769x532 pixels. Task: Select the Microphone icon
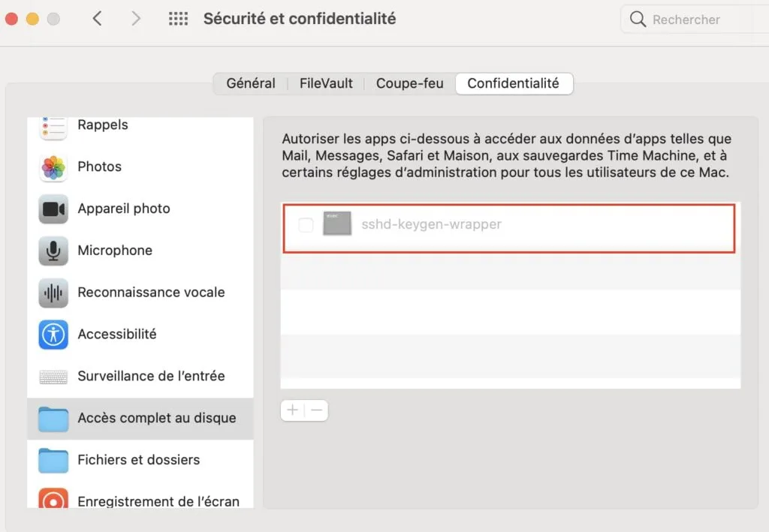53,251
